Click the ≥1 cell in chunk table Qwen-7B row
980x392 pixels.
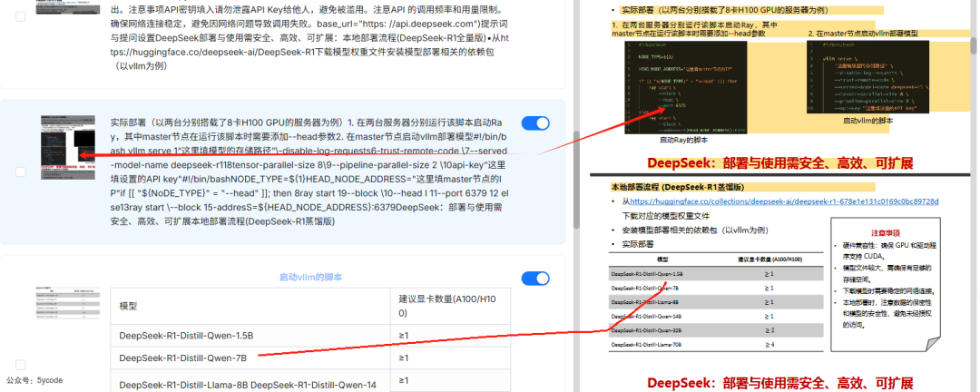point(451,358)
